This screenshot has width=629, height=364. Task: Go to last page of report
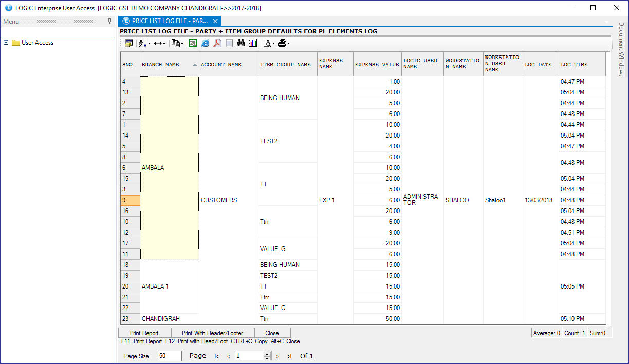click(x=289, y=356)
